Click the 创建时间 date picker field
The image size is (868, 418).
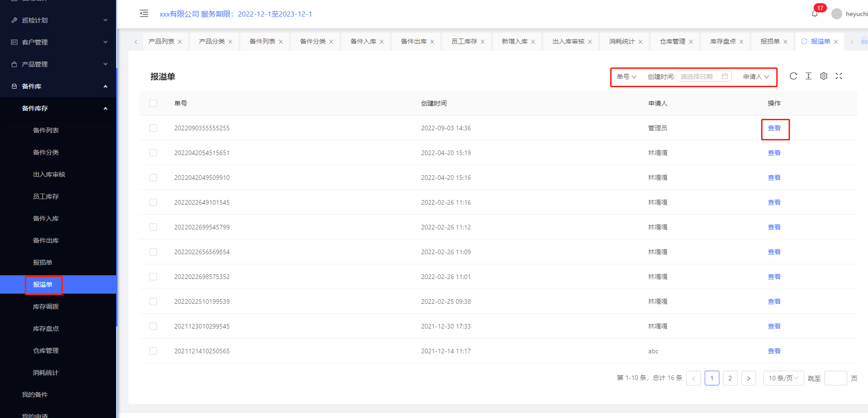point(703,77)
